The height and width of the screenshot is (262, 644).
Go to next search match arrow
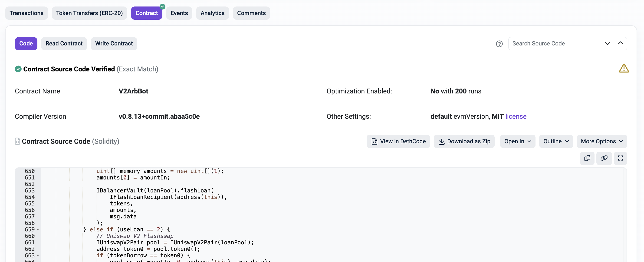tap(607, 44)
